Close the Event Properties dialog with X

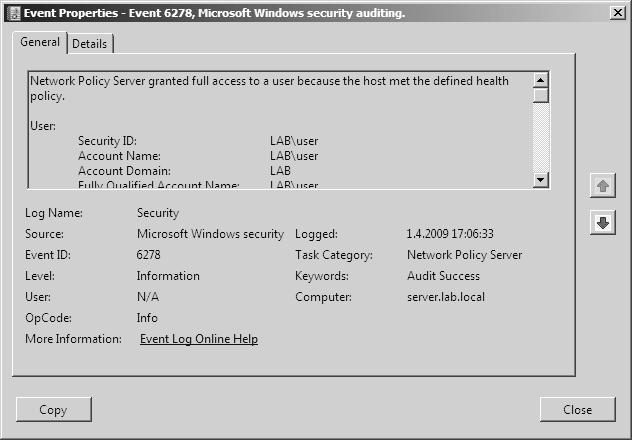(617, 13)
